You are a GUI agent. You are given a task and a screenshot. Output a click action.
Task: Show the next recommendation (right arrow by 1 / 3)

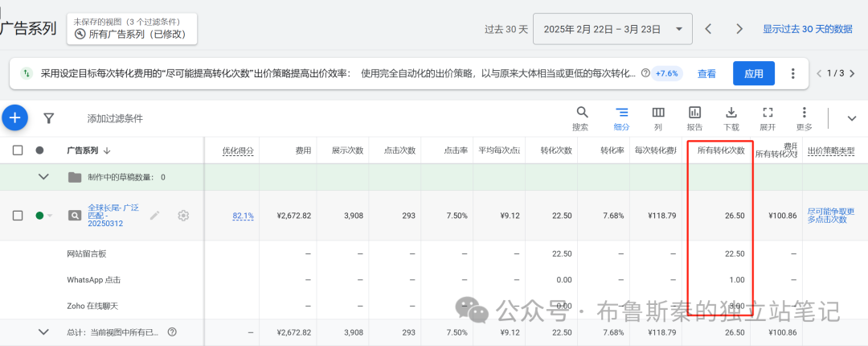pos(853,73)
